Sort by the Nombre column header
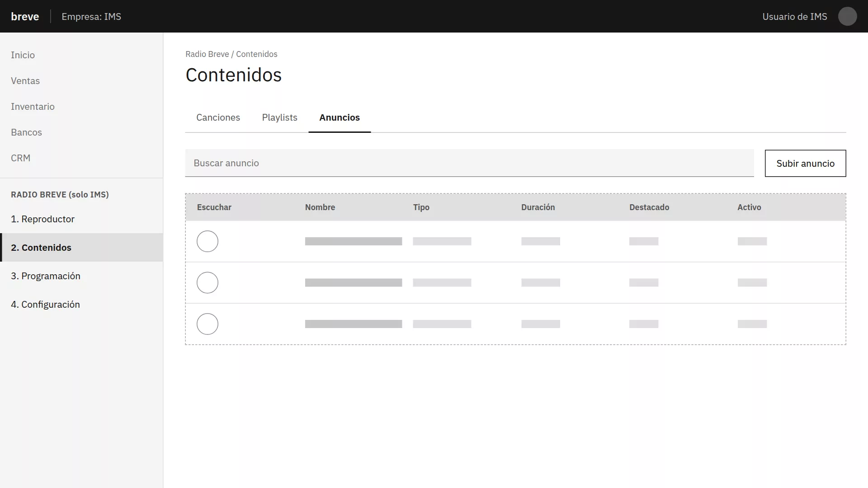This screenshot has width=868, height=488. [x=320, y=207]
